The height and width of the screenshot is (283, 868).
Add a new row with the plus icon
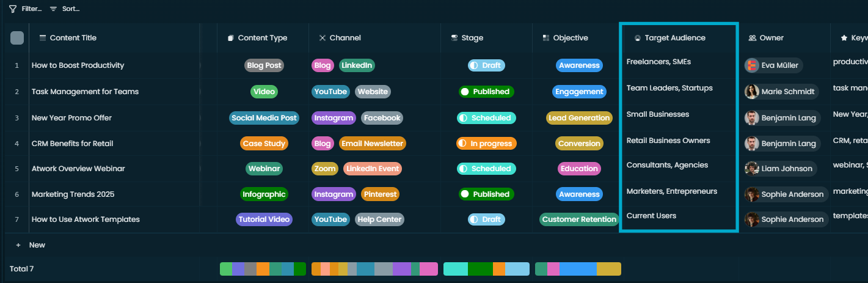click(18, 245)
